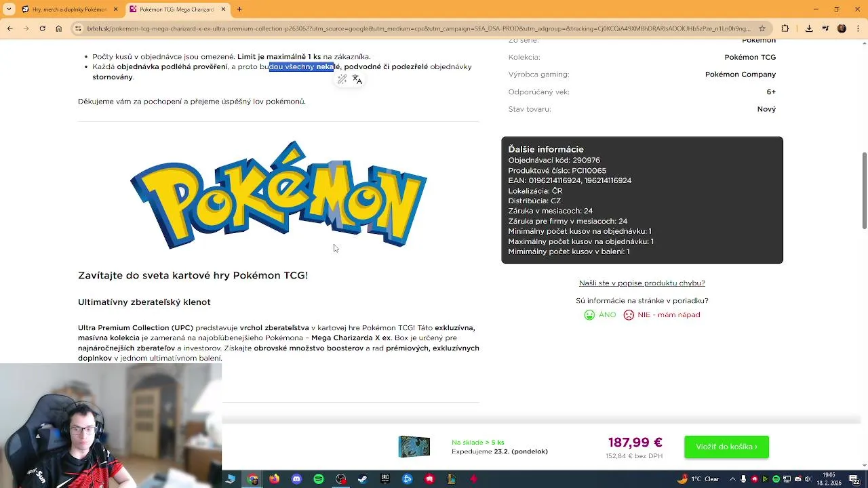Open the Chrome profile avatar
This screenshot has width=868, height=488.
[842, 28]
